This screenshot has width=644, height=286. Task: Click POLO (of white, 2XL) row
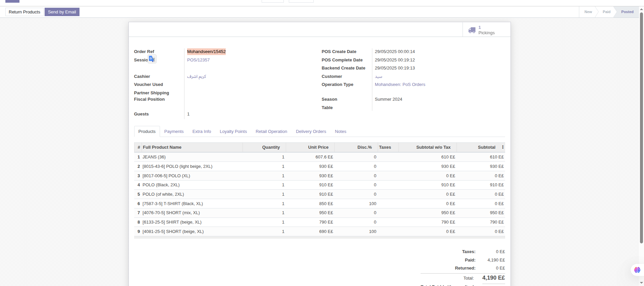pos(320,194)
